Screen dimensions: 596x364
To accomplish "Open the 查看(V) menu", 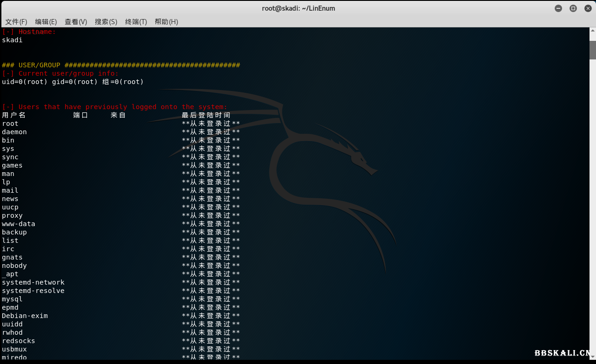I will pyautogui.click(x=76, y=22).
